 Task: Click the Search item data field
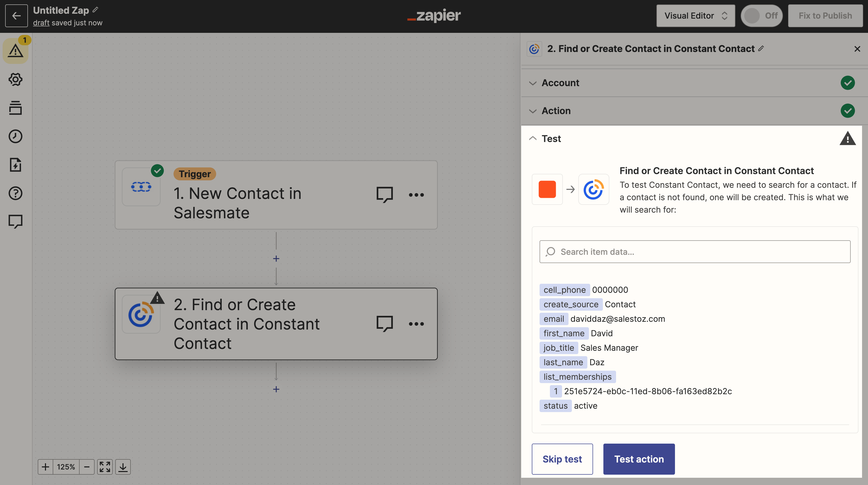pyautogui.click(x=695, y=252)
